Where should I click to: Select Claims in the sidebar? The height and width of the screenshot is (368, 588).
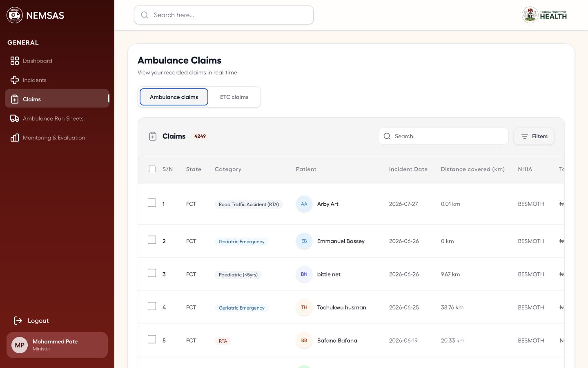[57, 99]
